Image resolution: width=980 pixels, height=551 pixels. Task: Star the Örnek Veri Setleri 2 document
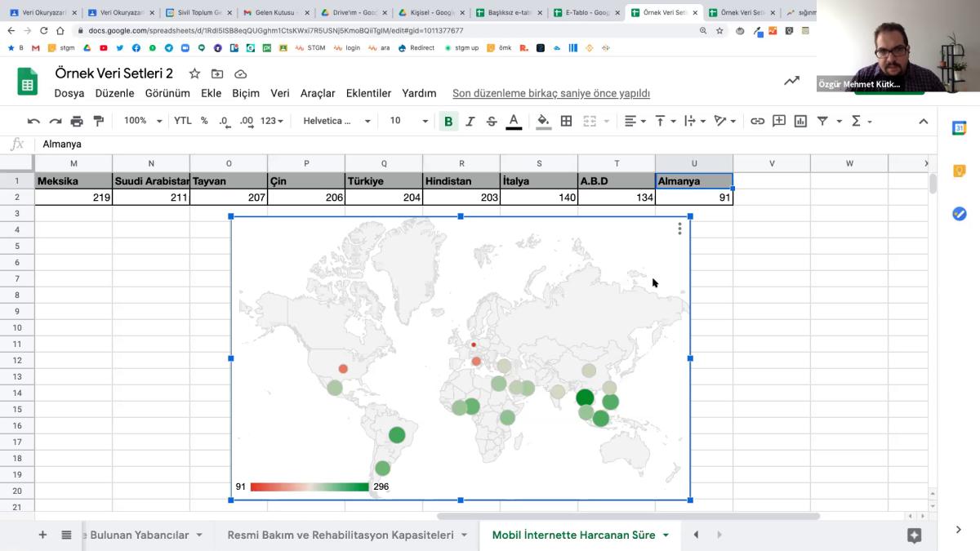pyautogui.click(x=194, y=73)
